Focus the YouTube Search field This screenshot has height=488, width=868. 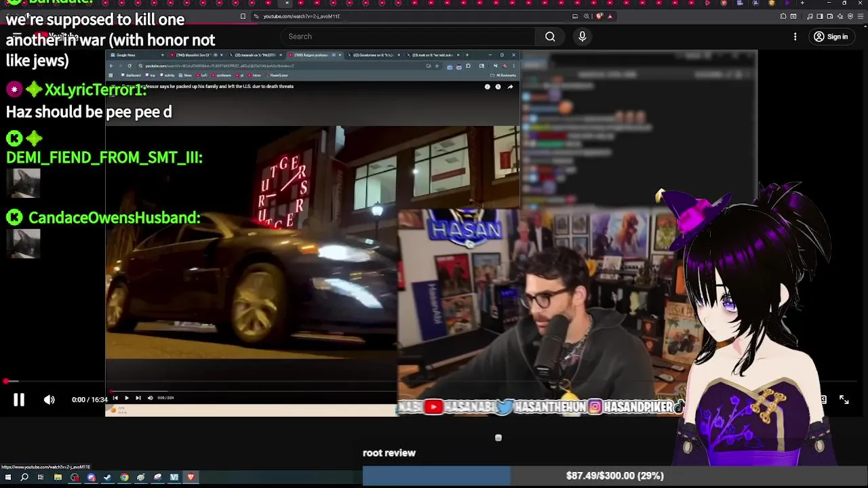coord(407,37)
